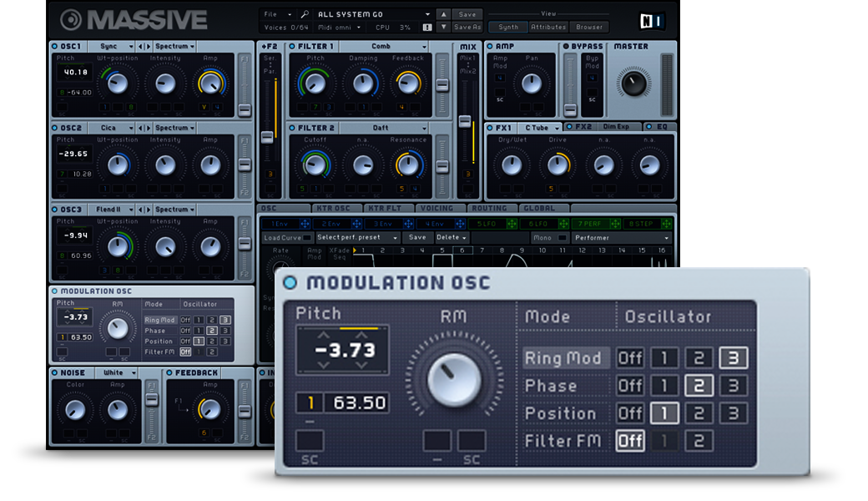Click the OSC1 Wt-position knob
The width and height of the screenshot is (868, 501).
pyautogui.click(x=118, y=83)
